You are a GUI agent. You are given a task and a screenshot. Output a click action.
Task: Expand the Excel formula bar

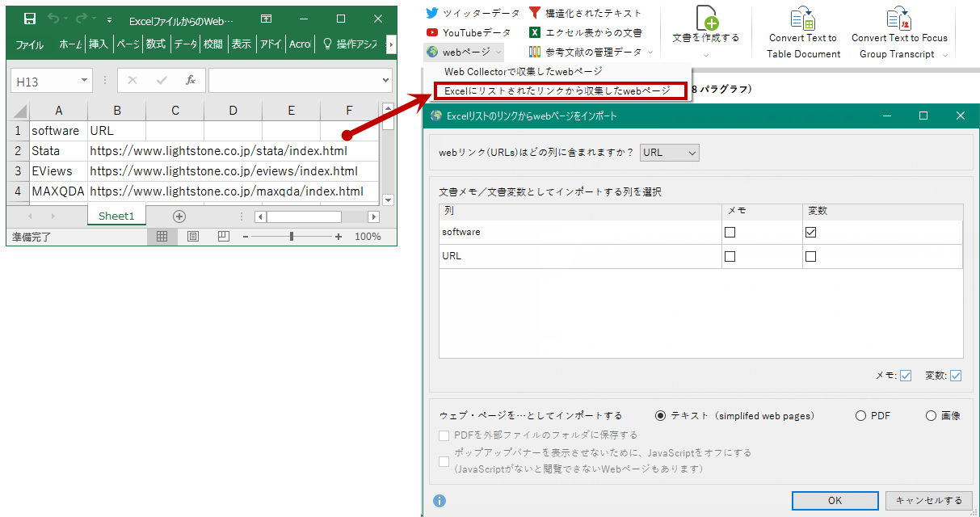coord(385,81)
